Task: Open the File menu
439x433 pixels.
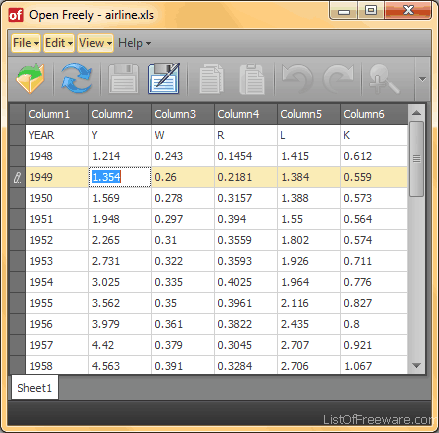Action: point(26,43)
